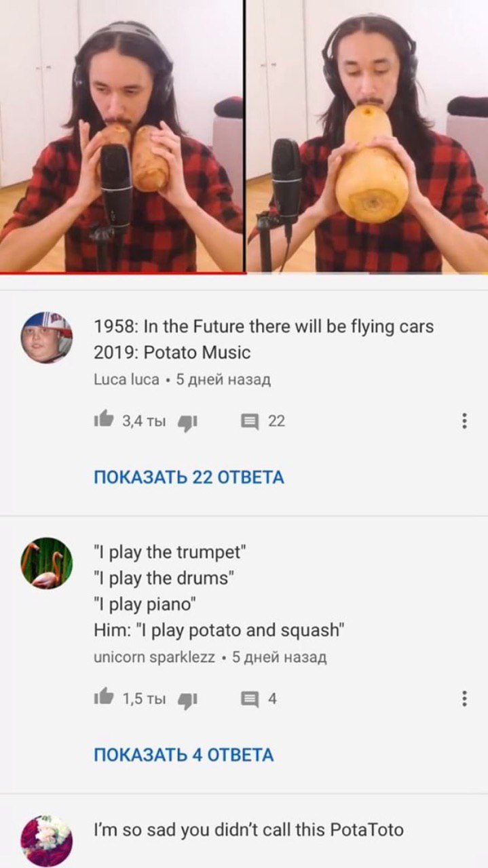Image resolution: width=488 pixels, height=868 pixels.
Task: Open unicorn sparklezz flamingo avatar
Action: click(x=46, y=563)
